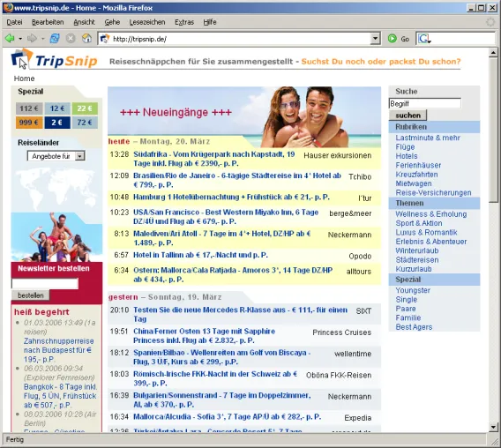This screenshot has height=448, width=501.
Task: Click the Stop loading icon
Action: pyautogui.click(x=71, y=39)
